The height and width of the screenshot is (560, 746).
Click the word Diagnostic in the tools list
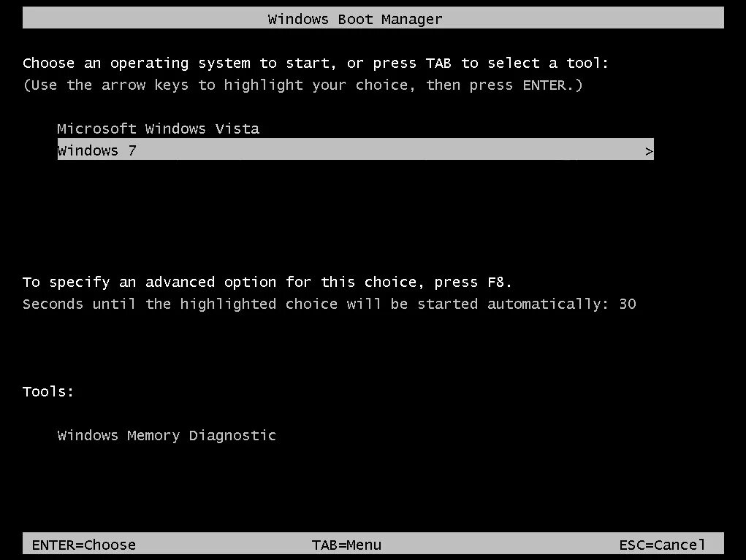(232, 436)
